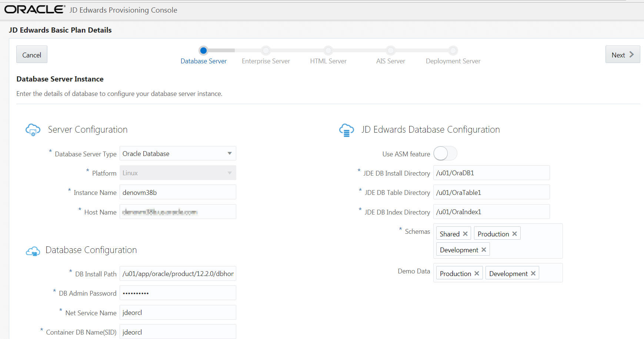The image size is (644, 339).
Task: Click the Next button
Action: coord(622,54)
